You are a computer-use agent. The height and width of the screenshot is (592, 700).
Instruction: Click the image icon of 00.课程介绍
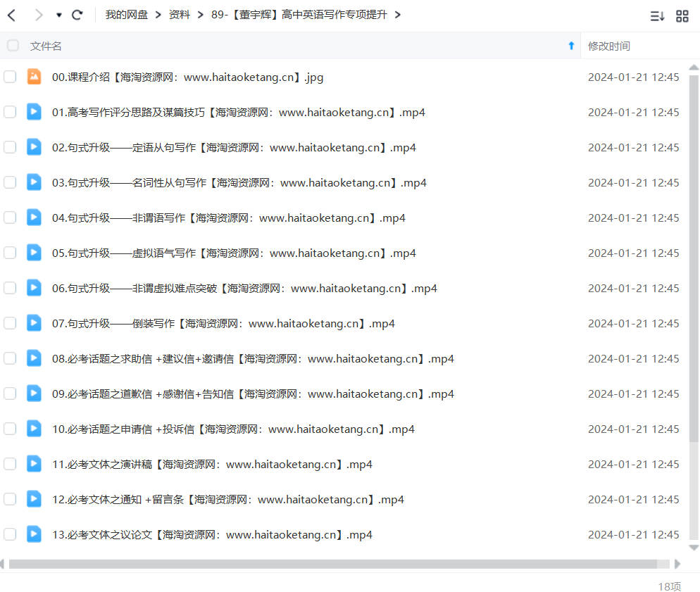[x=34, y=77]
